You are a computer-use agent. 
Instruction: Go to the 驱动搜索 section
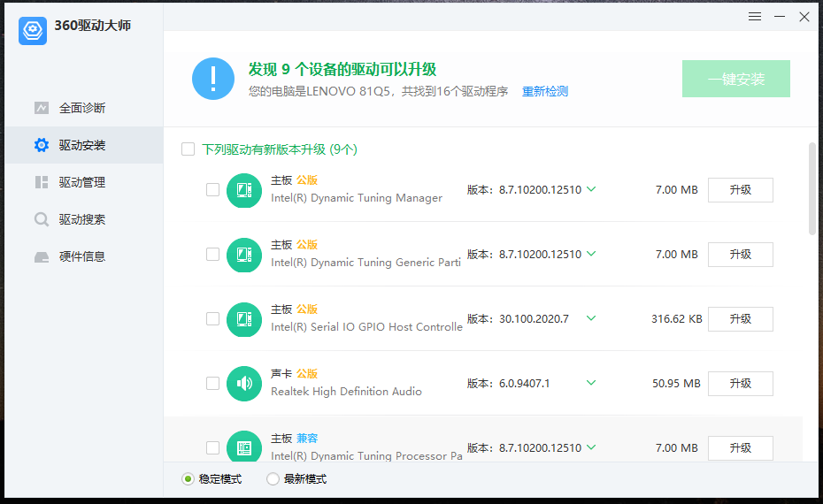tap(84, 219)
